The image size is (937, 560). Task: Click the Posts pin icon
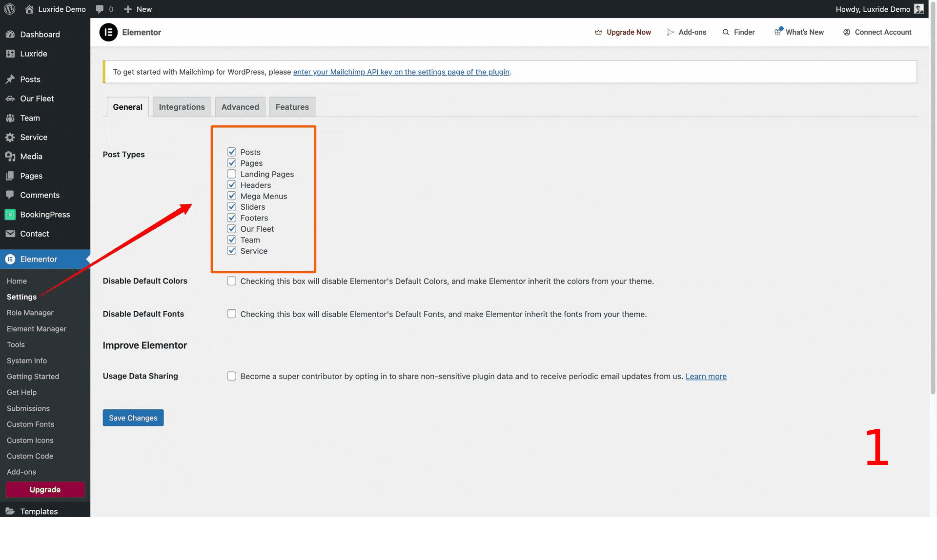[10, 79]
